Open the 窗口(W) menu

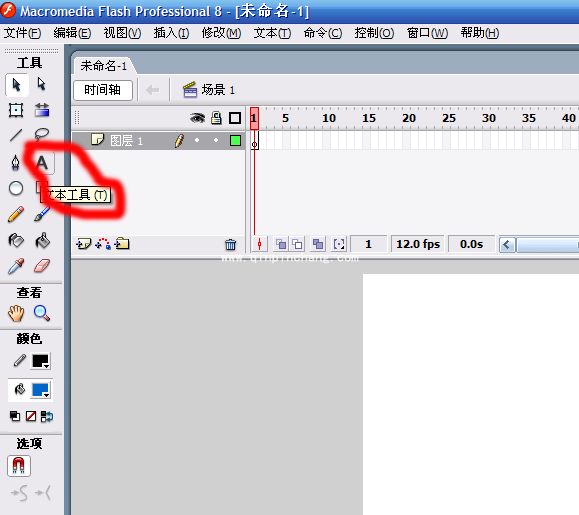[x=427, y=33]
